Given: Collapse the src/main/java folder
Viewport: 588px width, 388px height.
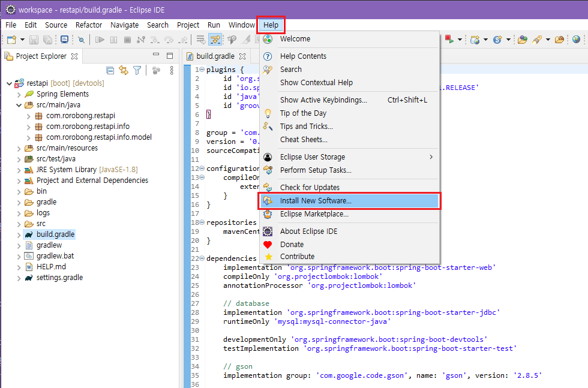Looking at the screenshot, I should 19,106.
